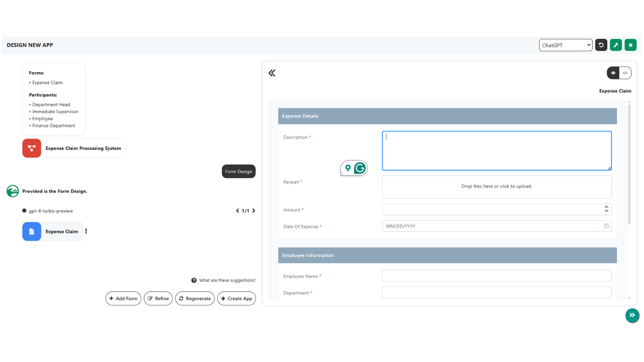This screenshot has width=644, height=362.
Task: Go to next suggestion with right chevron
Action: pyautogui.click(x=254, y=211)
